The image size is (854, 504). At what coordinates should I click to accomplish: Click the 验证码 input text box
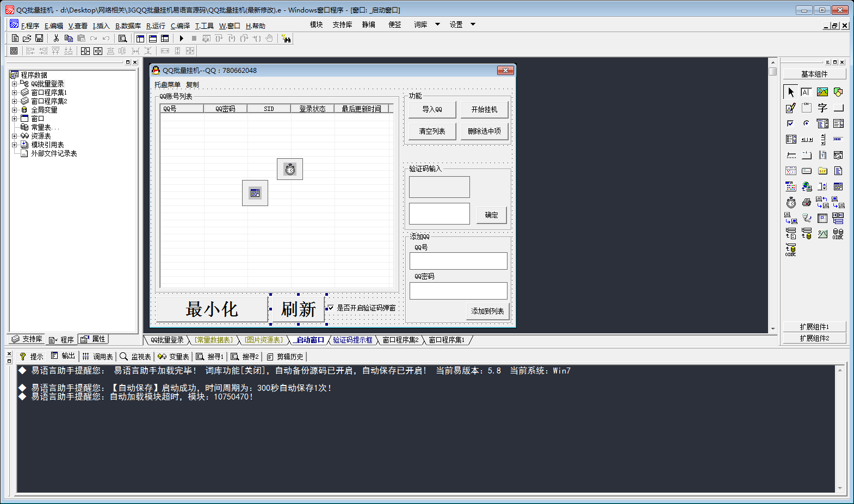(440, 214)
